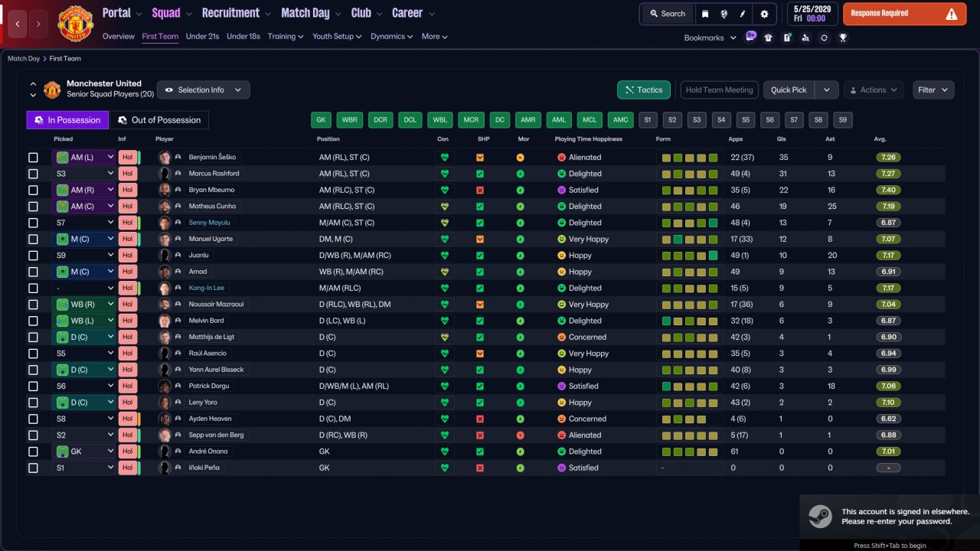Viewport: 980px width, 551px height.
Task: Click the Manchester United club crest
Action: pyautogui.click(x=75, y=24)
